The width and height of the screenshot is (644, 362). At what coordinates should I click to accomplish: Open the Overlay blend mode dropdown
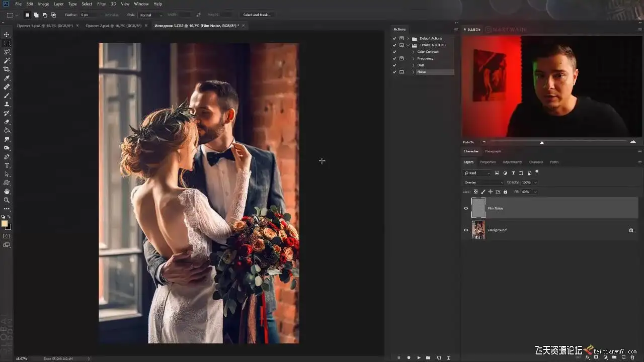483,183
